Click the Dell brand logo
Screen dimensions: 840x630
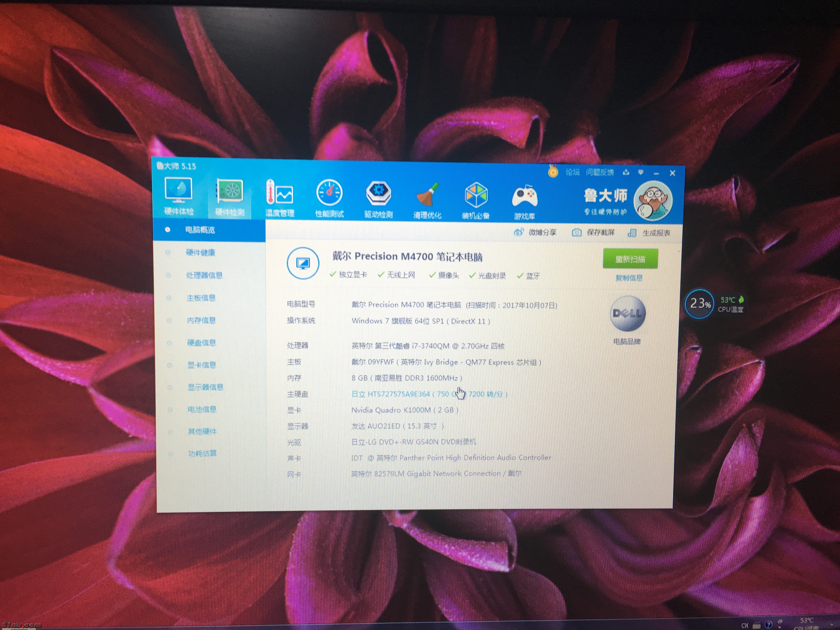point(627,314)
